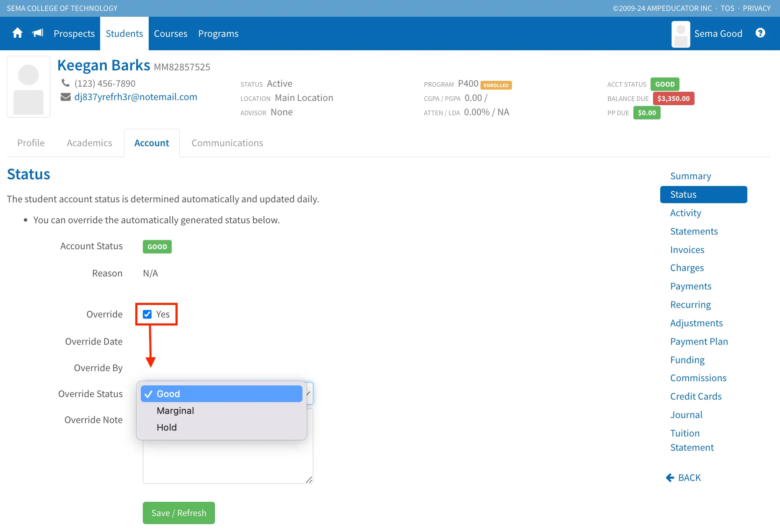Open the Programs menu
This screenshot has width=780, height=532.
pyautogui.click(x=218, y=34)
